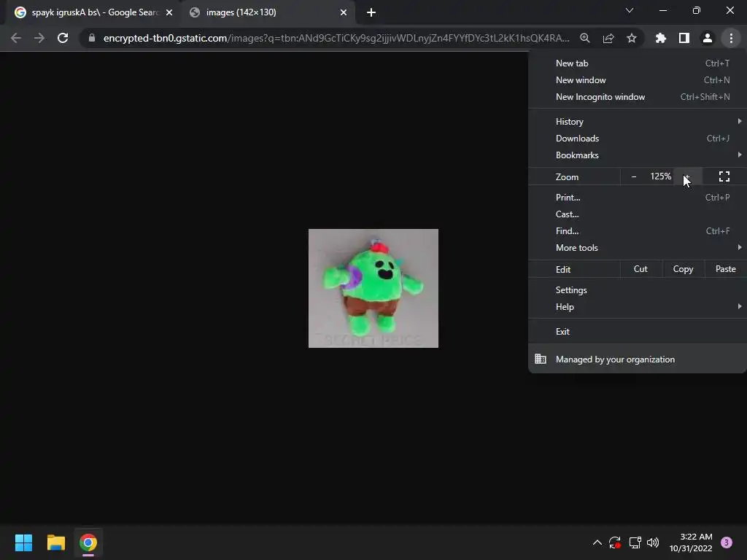This screenshot has width=747, height=560.
Task: Expand the More tools submenu
Action: pyautogui.click(x=638, y=248)
